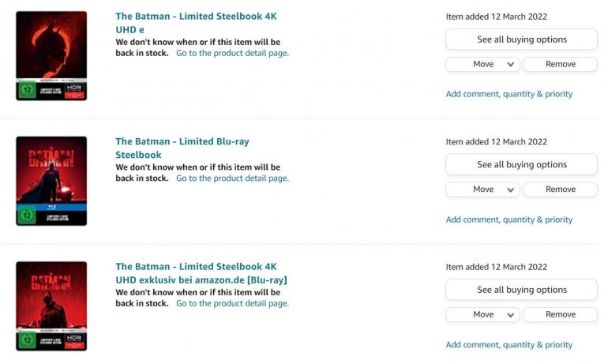Remove Limited Blu-ray Steelbook from the list
Screen dimensions: 608x364
tap(560, 190)
